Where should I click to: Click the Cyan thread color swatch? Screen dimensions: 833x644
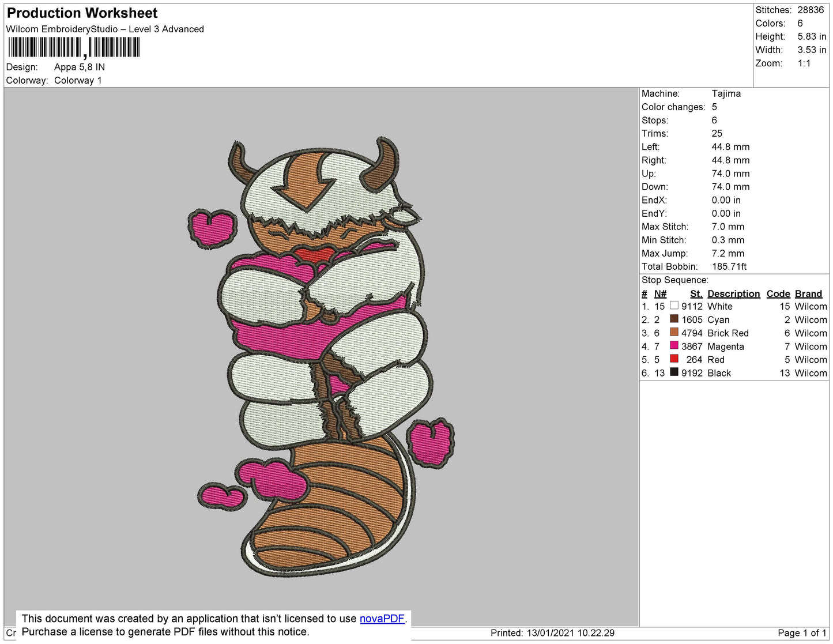[674, 319]
